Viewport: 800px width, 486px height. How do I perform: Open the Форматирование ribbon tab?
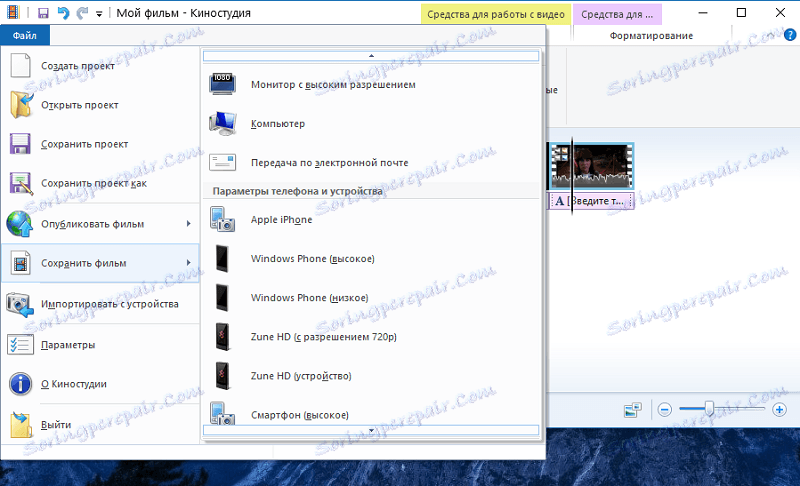651,36
